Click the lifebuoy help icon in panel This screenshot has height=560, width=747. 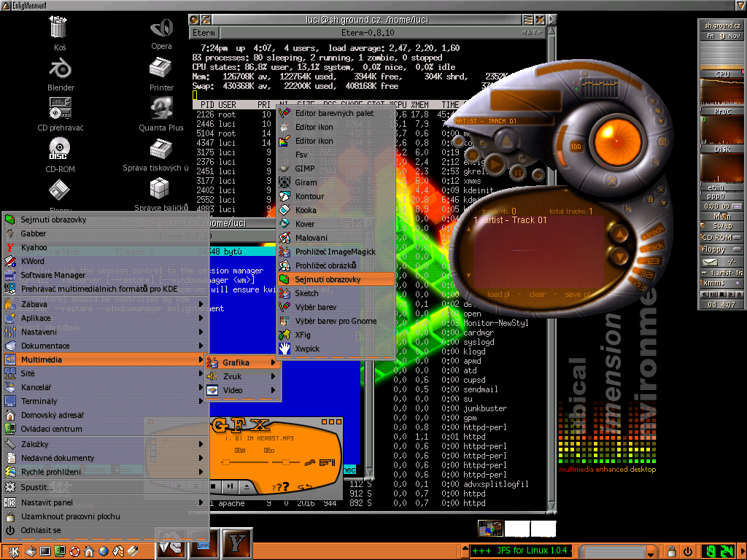tap(74, 551)
